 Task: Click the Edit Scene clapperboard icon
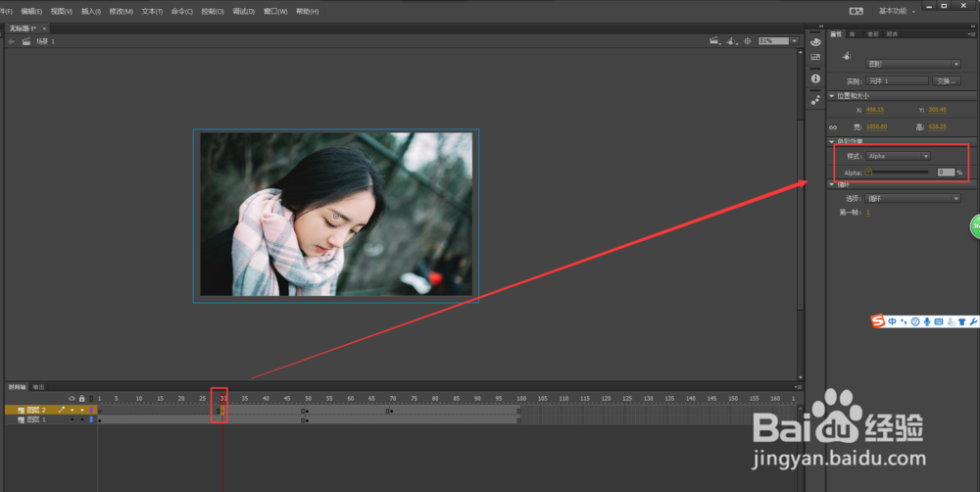(x=714, y=41)
